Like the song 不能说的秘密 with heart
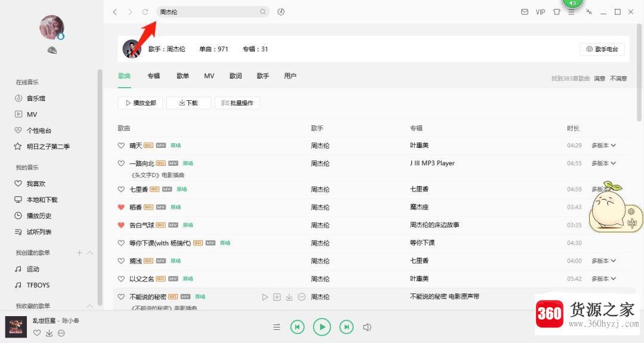The width and height of the screenshot is (644, 343). pos(121,296)
